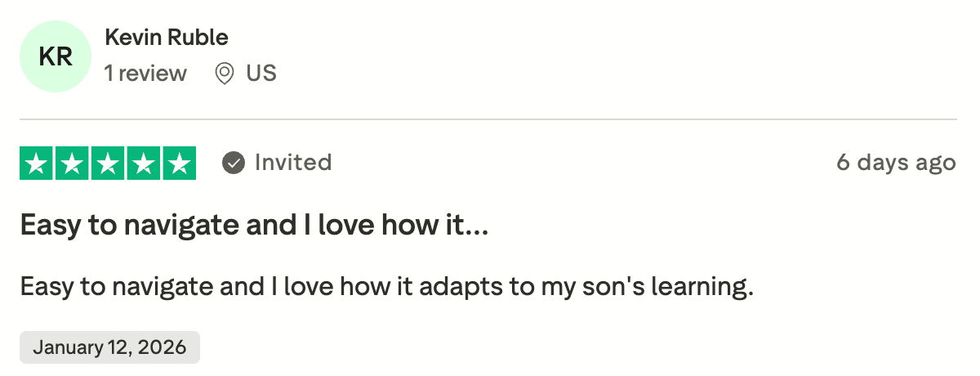Click the middle third rating star

pyautogui.click(x=108, y=163)
